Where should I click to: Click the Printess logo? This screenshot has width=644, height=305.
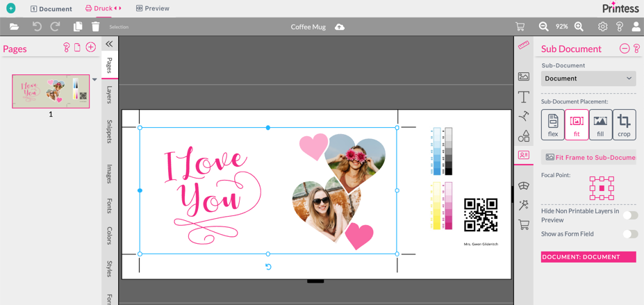(620, 8)
